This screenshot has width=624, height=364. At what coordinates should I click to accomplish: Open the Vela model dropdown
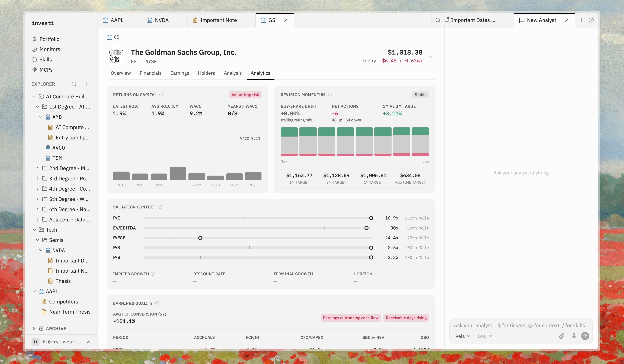click(463, 336)
